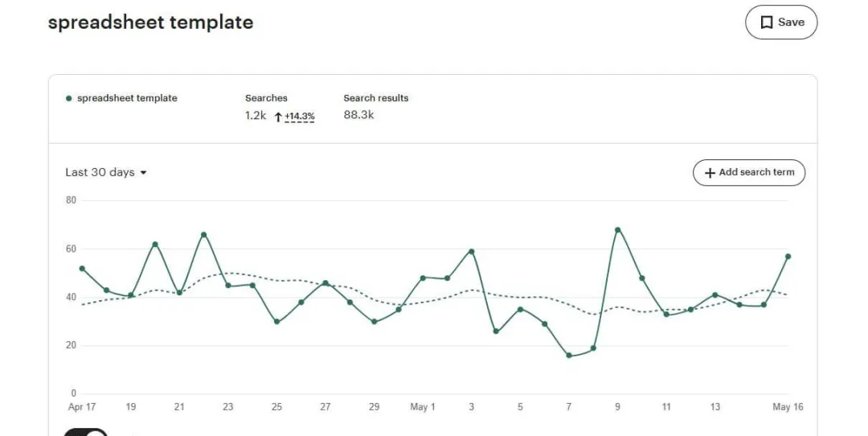
Task: Toggle the dark switch below the chart
Action: (86, 432)
